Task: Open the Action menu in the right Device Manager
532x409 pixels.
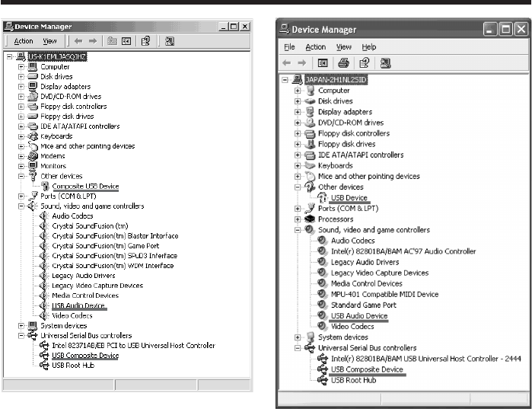Action: 316,46
